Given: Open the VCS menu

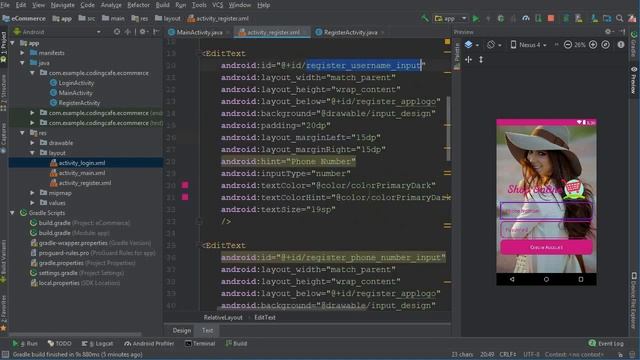Looking at the screenshot, I should point(218,5).
